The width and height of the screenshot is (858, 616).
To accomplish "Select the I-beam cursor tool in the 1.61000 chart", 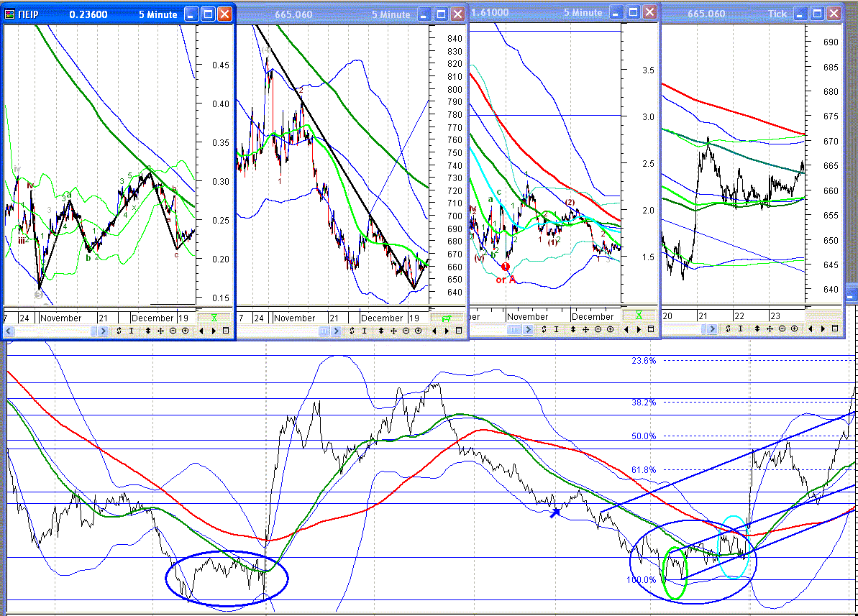I will point(557,329).
